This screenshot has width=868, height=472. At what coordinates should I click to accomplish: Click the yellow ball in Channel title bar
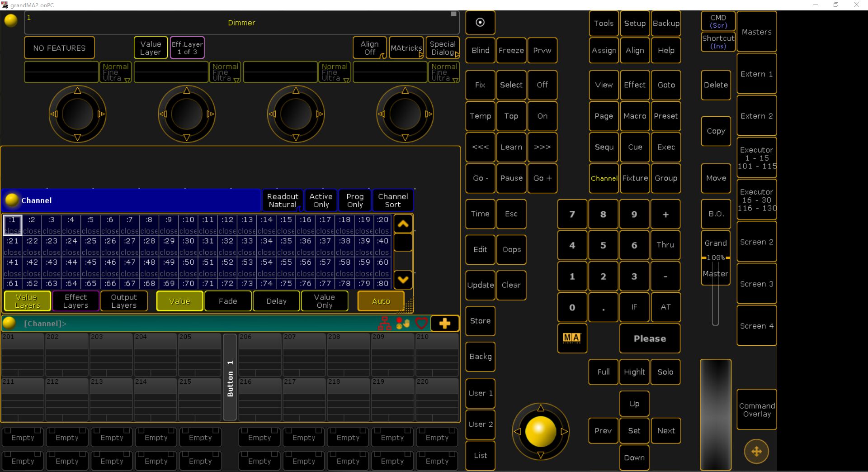coord(12,200)
